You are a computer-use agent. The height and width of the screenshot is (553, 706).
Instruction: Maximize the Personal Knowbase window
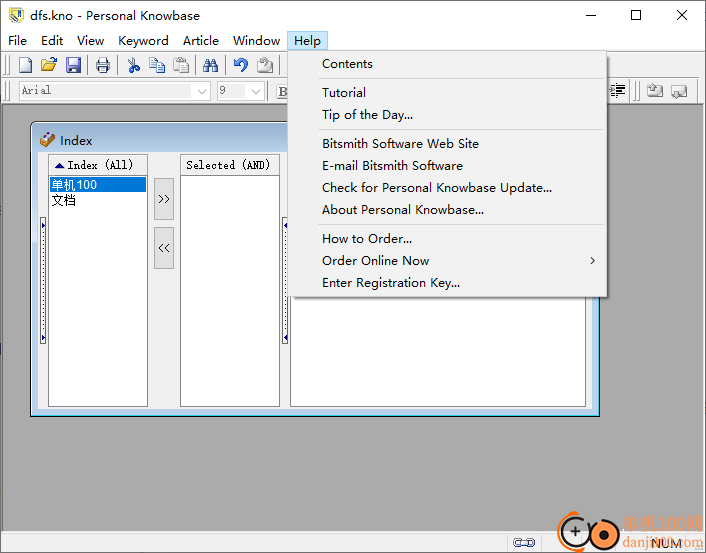(x=636, y=16)
